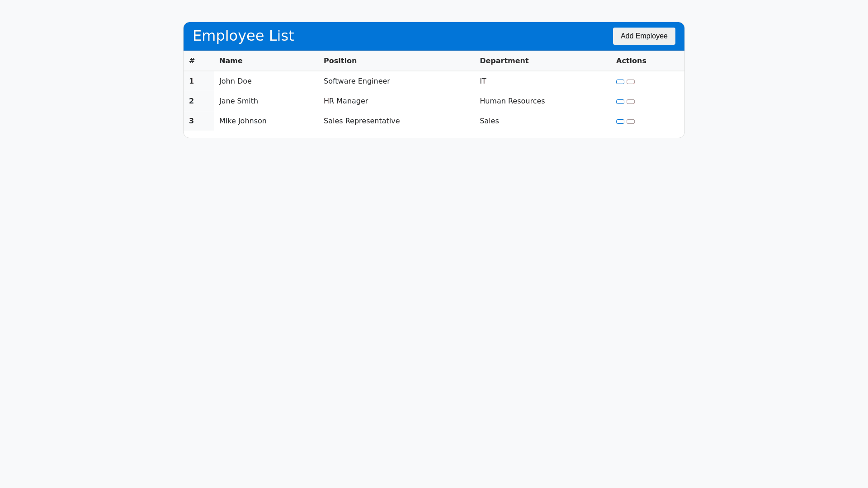Click row number 3 cell
This screenshot has width=868, height=488.
pyautogui.click(x=192, y=121)
